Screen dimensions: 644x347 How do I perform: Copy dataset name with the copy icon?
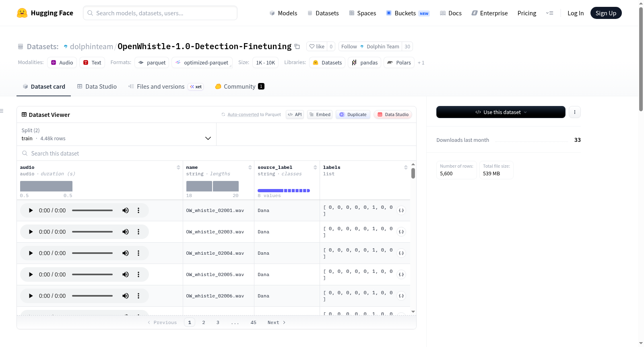pos(297,46)
